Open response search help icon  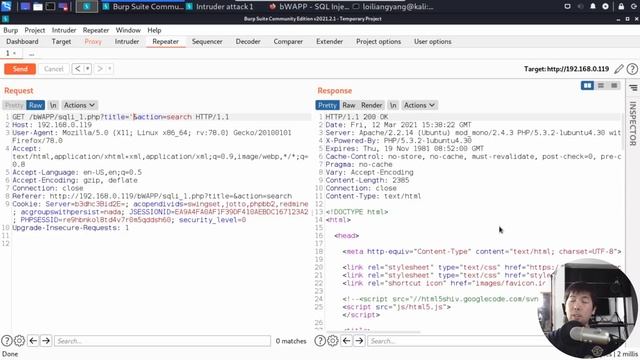point(320,340)
